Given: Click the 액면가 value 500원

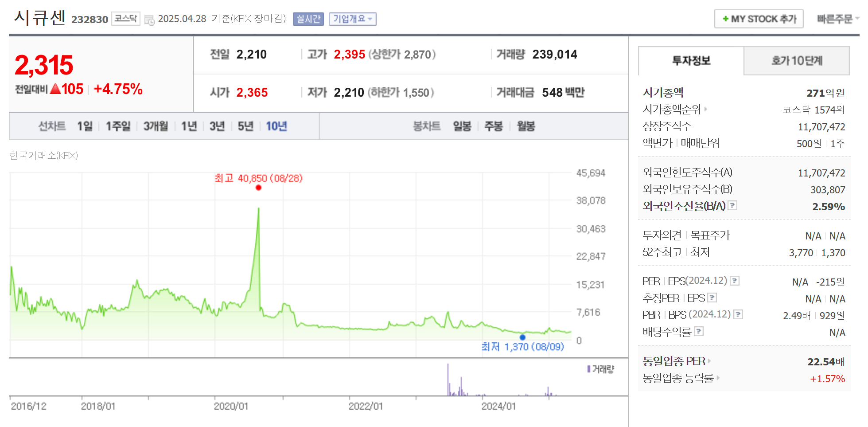Looking at the screenshot, I should coord(809,144).
